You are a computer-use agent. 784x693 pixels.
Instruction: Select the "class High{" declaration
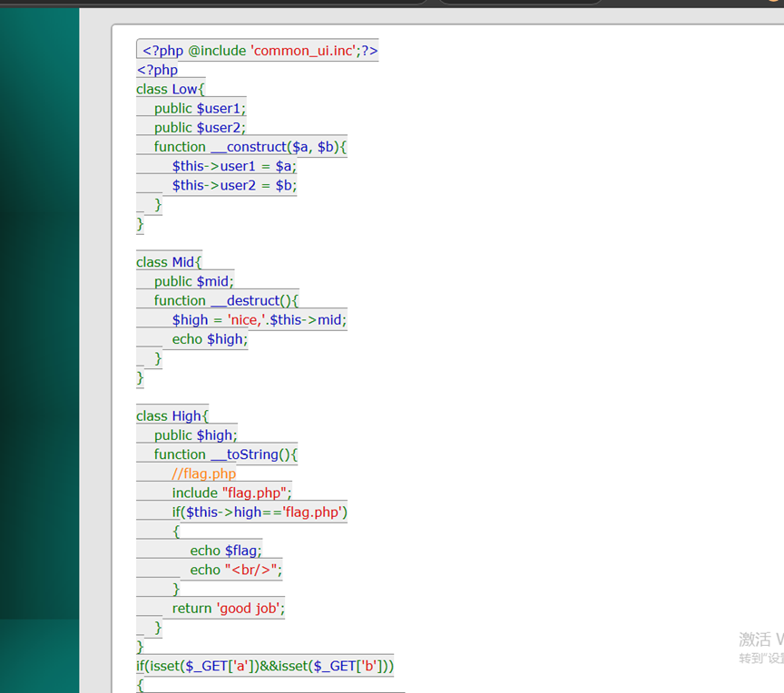point(172,416)
